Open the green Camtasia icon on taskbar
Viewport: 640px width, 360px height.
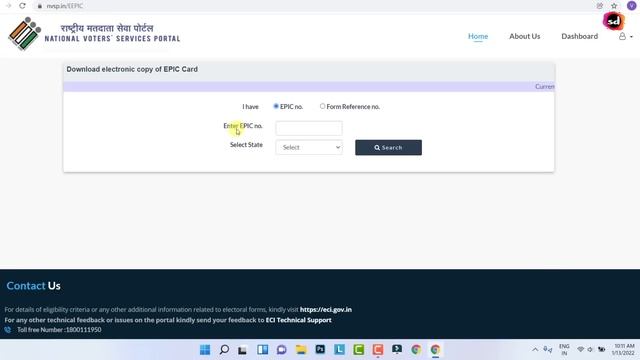[358, 349]
